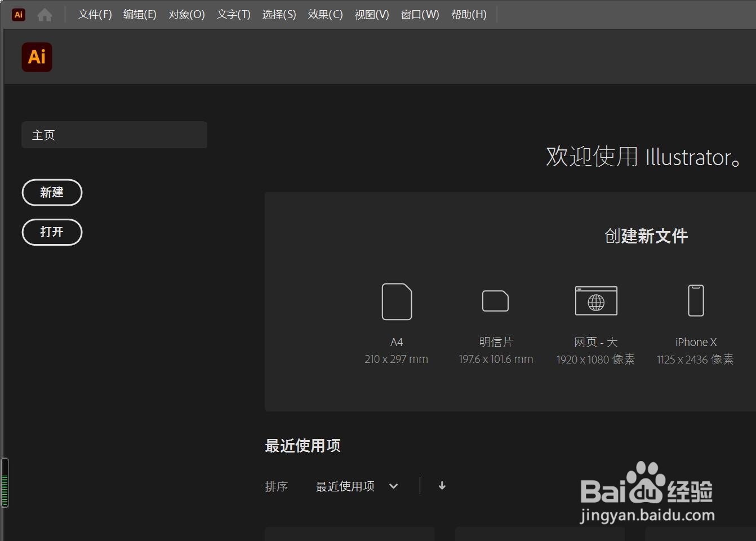Screen dimensions: 756x541
Task: Open the 窗口(W) menu
Action: [420, 15]
